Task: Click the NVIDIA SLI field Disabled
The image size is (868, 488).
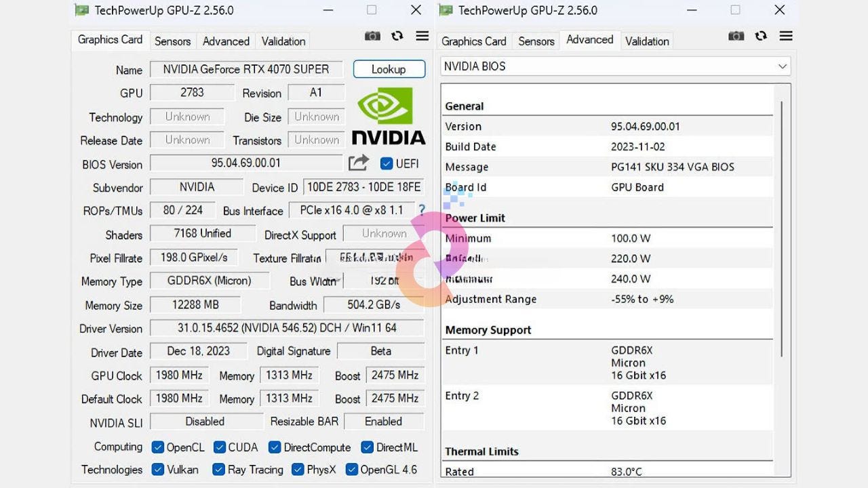Action: 205,422
